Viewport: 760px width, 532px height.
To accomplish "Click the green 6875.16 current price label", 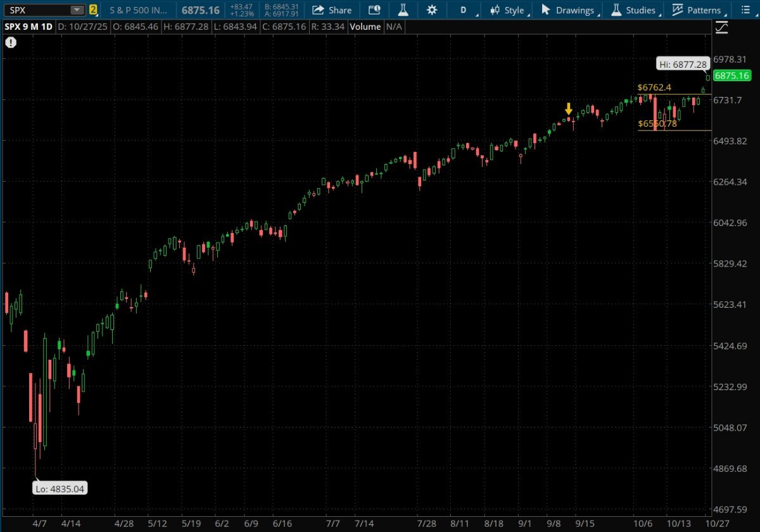I will pyautogui.click(x=731, y=76).
